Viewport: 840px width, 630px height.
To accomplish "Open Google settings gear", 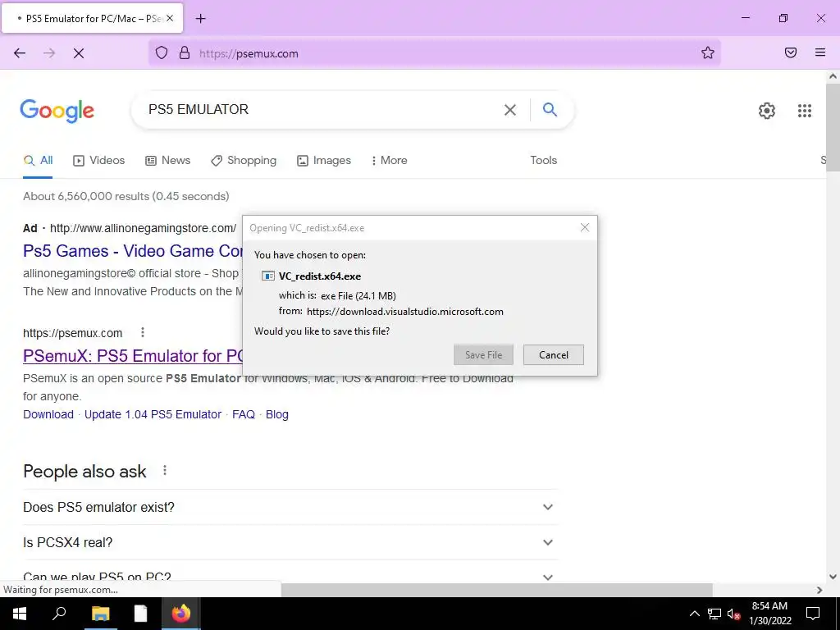I will [x=767, y=111].
